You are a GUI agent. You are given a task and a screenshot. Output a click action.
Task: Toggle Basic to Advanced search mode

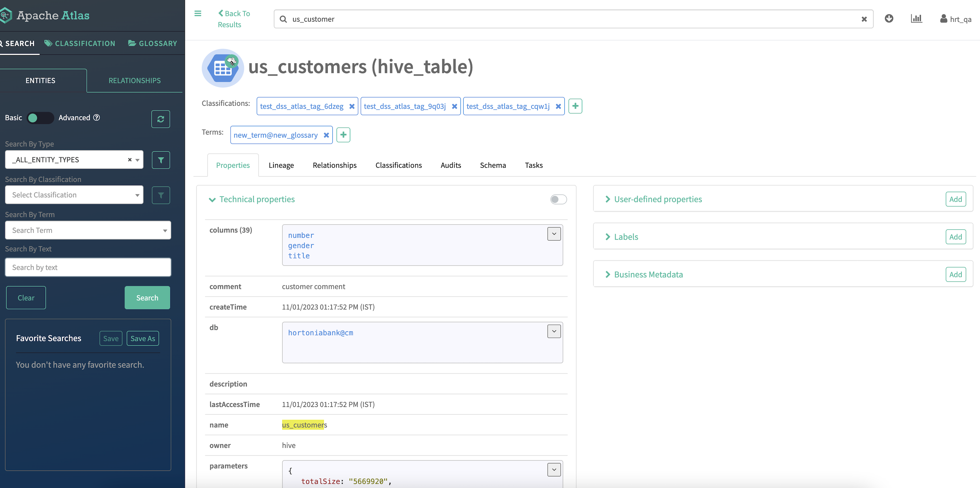coord(40,118)
